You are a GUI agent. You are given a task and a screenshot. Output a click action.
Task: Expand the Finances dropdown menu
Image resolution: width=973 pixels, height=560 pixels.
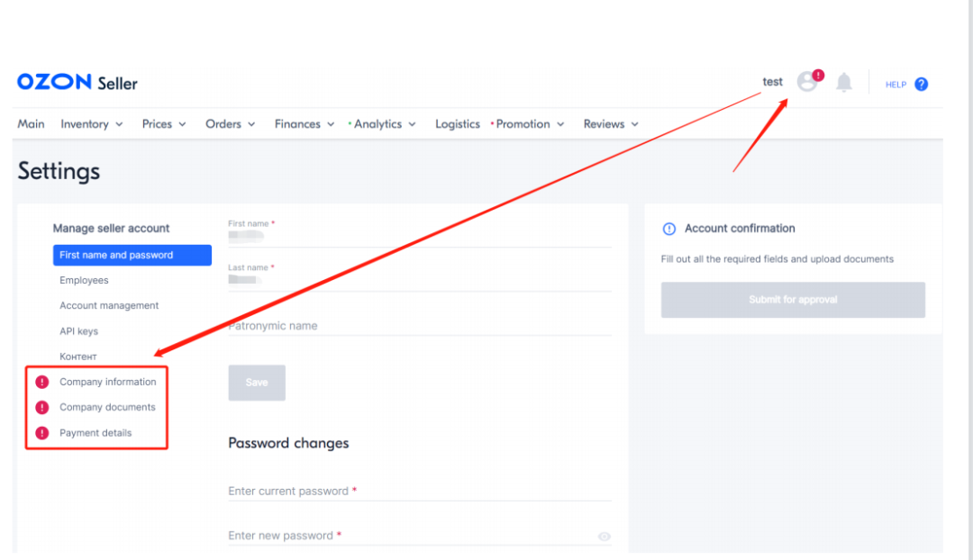[x=304, y=124]
